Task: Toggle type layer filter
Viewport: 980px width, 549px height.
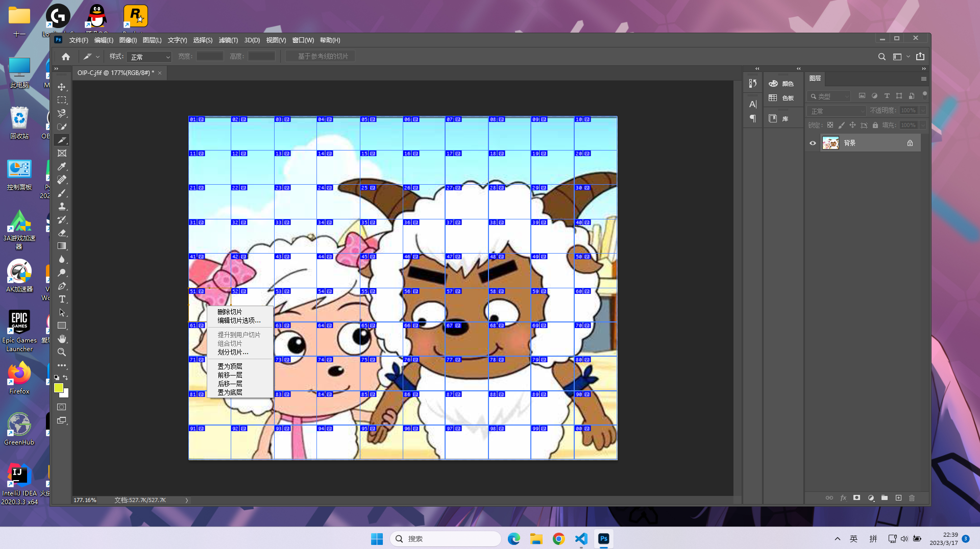Action: pos(887,96)
